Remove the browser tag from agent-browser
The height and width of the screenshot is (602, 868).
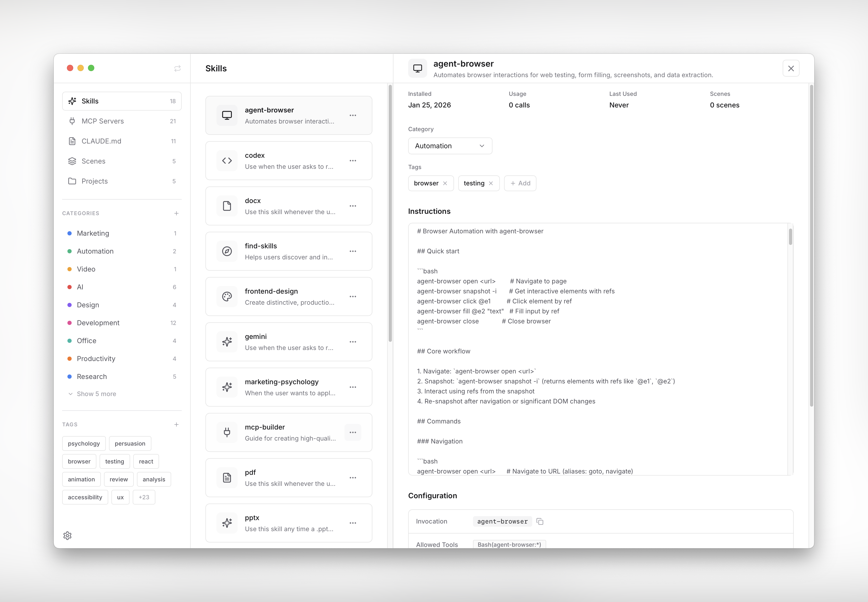click(x=446, y=183)
